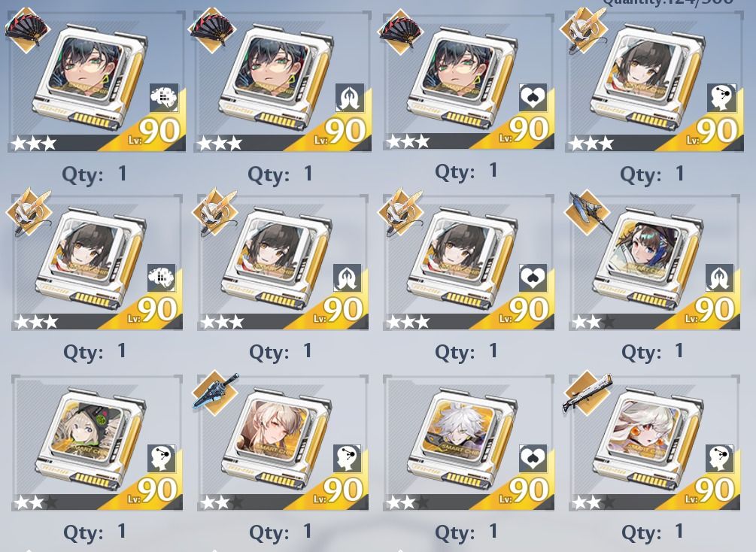The image size is (756, 552).
Task: Open the chip of the blue-ornament-haired girl
Action: click(654, 262)
